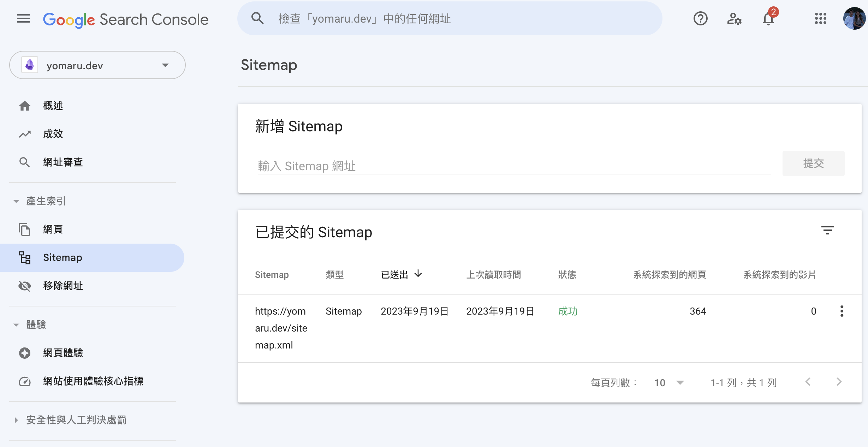Open the sitemap row three-dot menu
Screen dimensions: 868x447
pos(842,311)
